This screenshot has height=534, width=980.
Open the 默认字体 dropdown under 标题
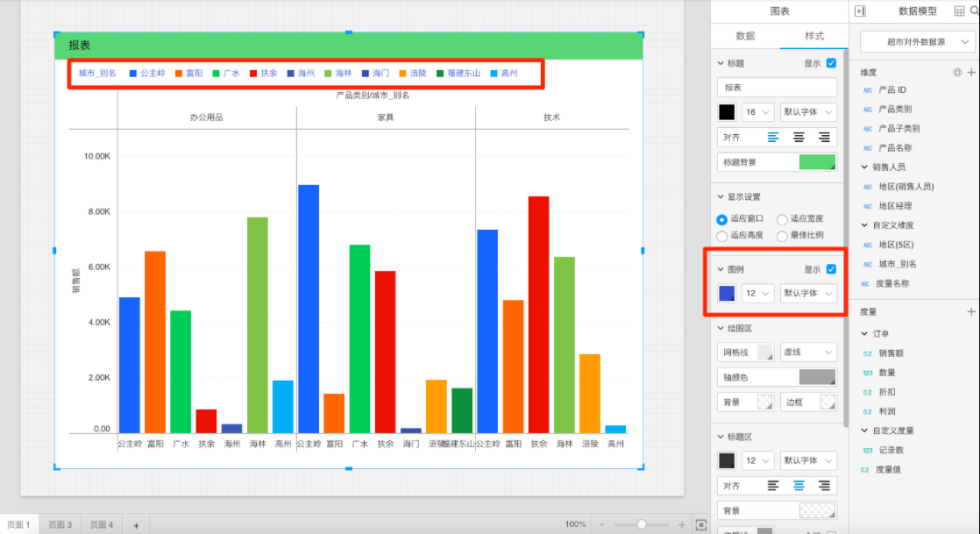pos(808,112)
